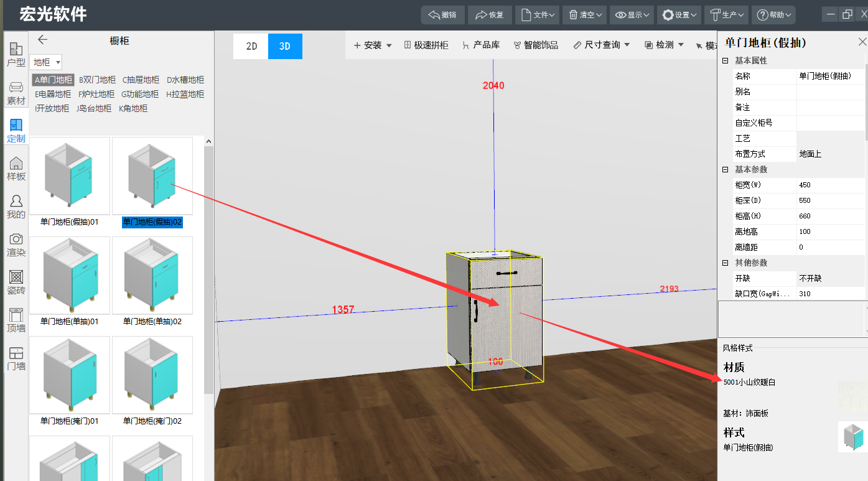Edit the 离墙距 value 0
This screenshot has width=868, height=481.
click(830, 247)
